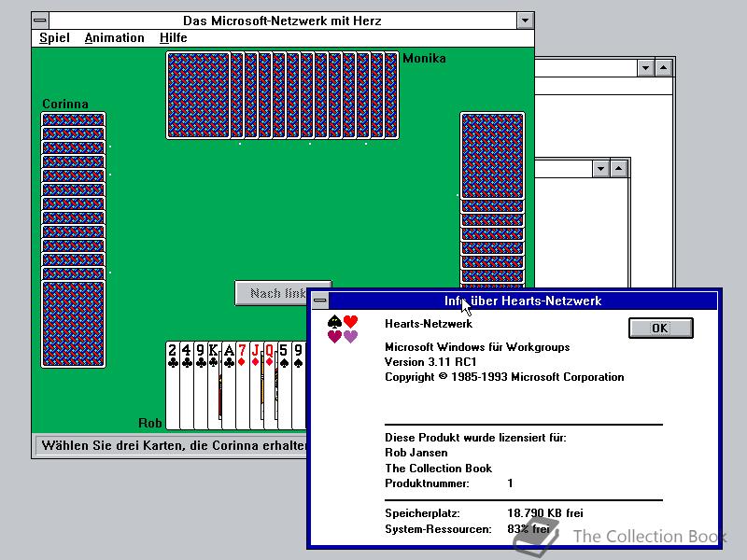Choose the 9 of spades card
Screen dimensions: 747x560
coord(299,385)
